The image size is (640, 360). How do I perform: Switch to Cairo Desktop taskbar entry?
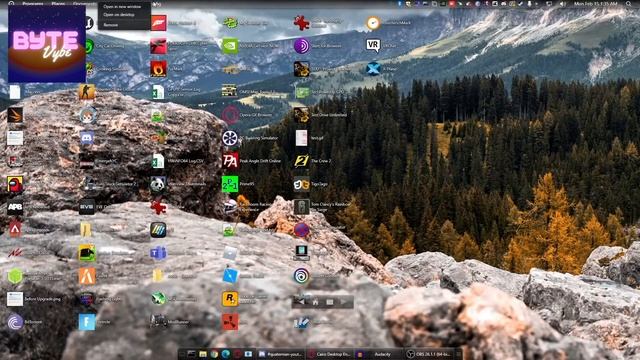(329, 354)
